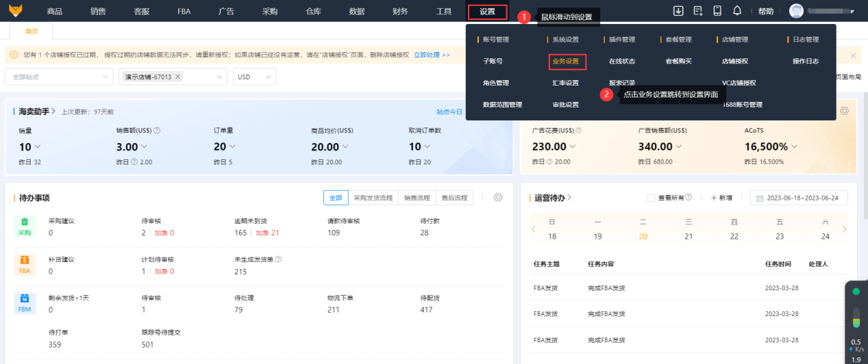
Task: Select 业务设置 in the settings menu
Action: coord(566,62)
